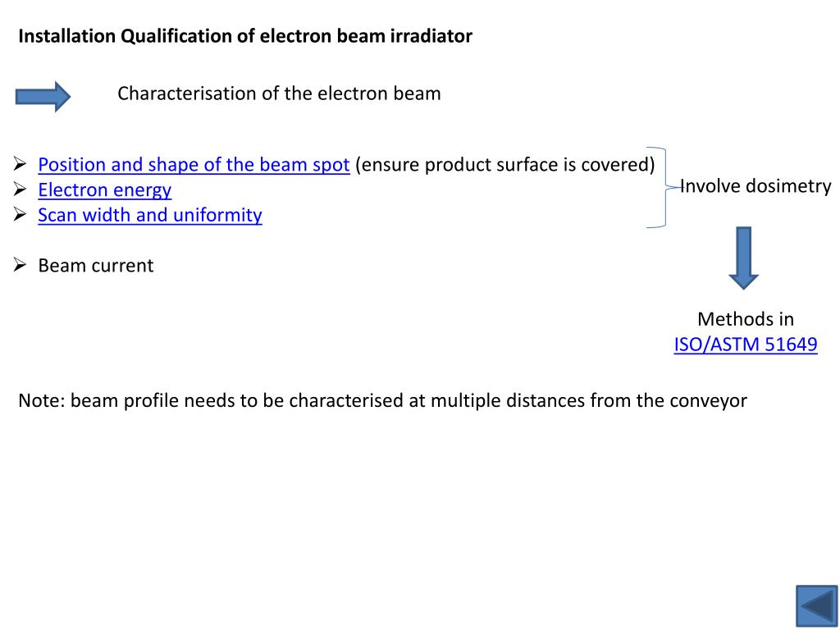This screenshot has width=840, height=630.
Task: Open the ISO/ASTM 51649 hyperlink
Action: click(745, 344)
